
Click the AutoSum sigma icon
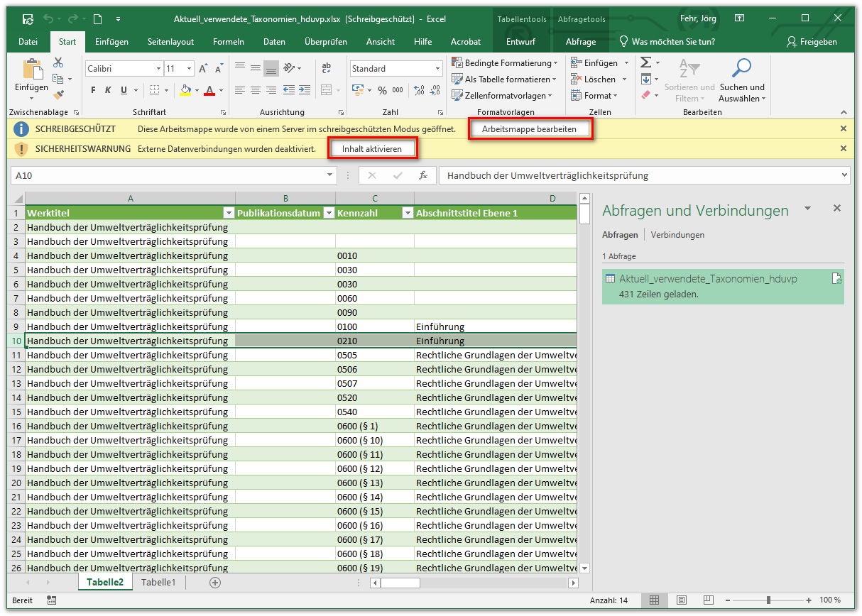click(645, 63)
